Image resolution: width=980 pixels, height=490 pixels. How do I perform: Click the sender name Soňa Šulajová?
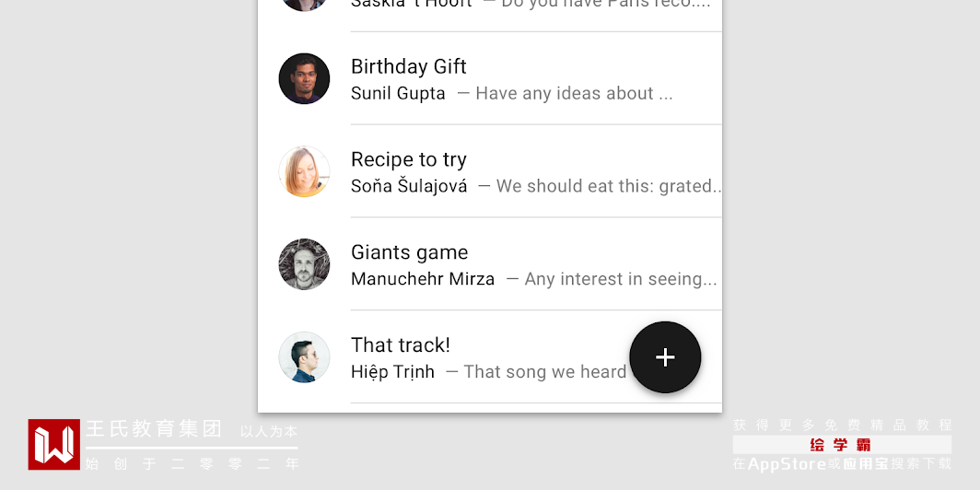coord(409,187)
